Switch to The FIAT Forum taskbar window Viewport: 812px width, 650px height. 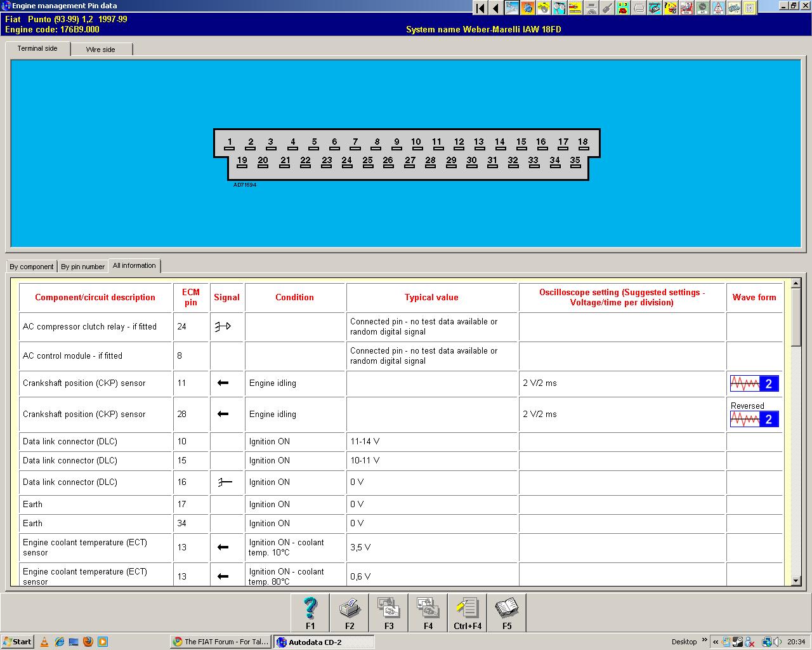coord(221,642)
